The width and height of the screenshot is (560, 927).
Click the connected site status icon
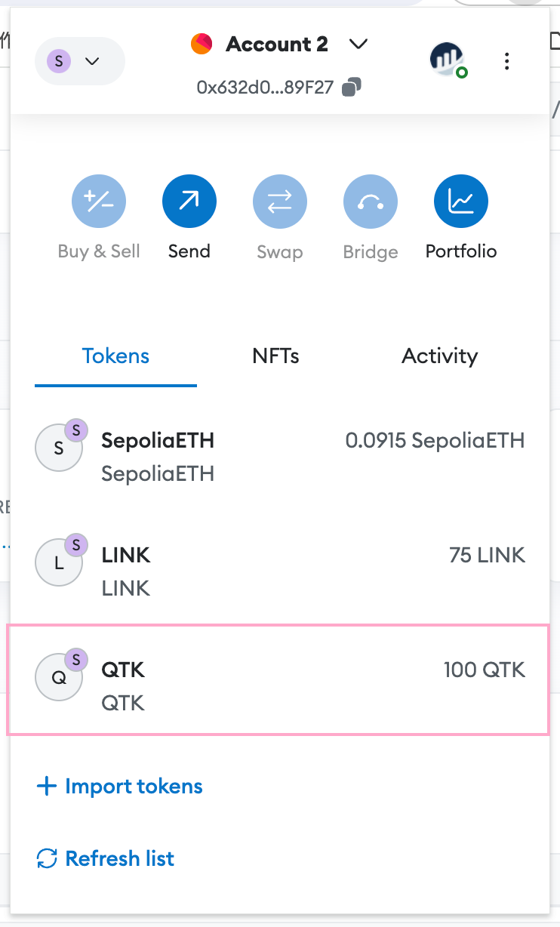[x=448, y=60]
